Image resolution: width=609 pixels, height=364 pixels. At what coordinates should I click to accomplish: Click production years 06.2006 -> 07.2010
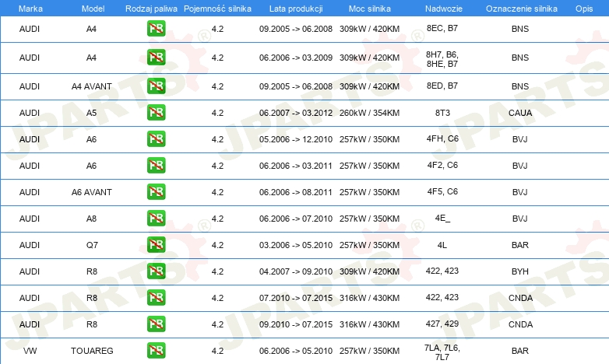[x=296, y=219]
